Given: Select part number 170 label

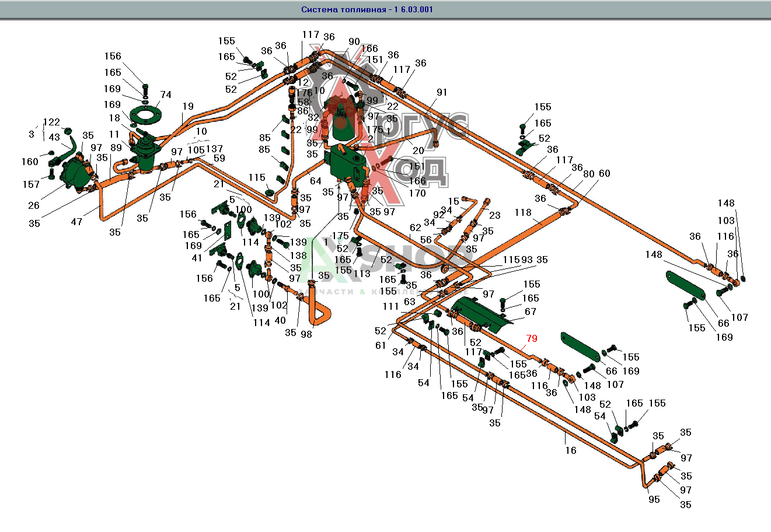Looking at the screenshot, I should pyautogui.click(x=417, y=192).
